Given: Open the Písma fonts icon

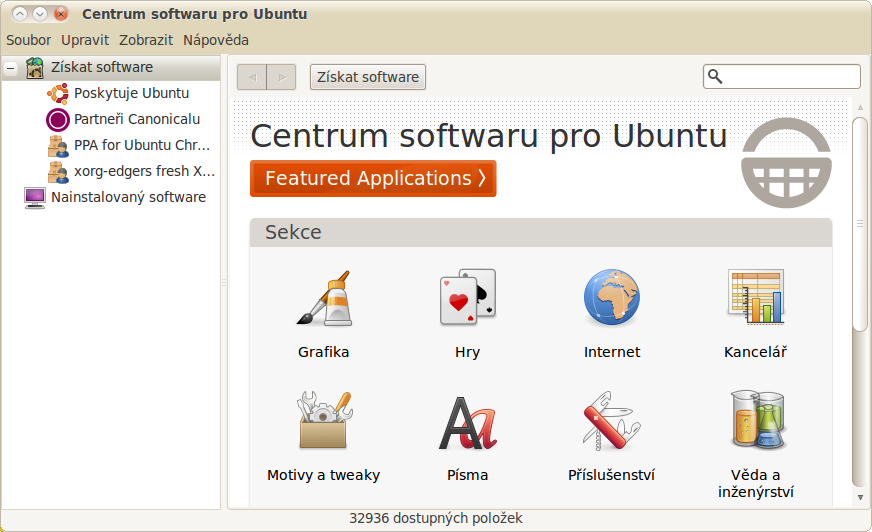Looking at the screenshot, I should pos(467,422).
